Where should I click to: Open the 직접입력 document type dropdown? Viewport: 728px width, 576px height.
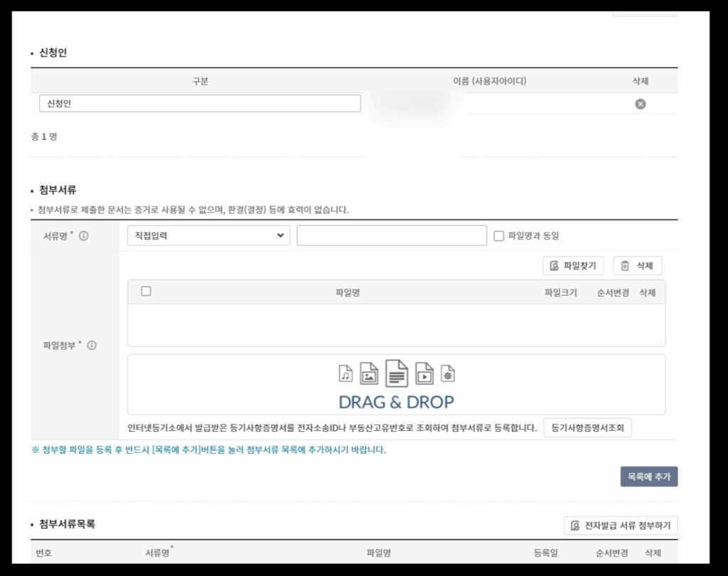pos(208,235)
